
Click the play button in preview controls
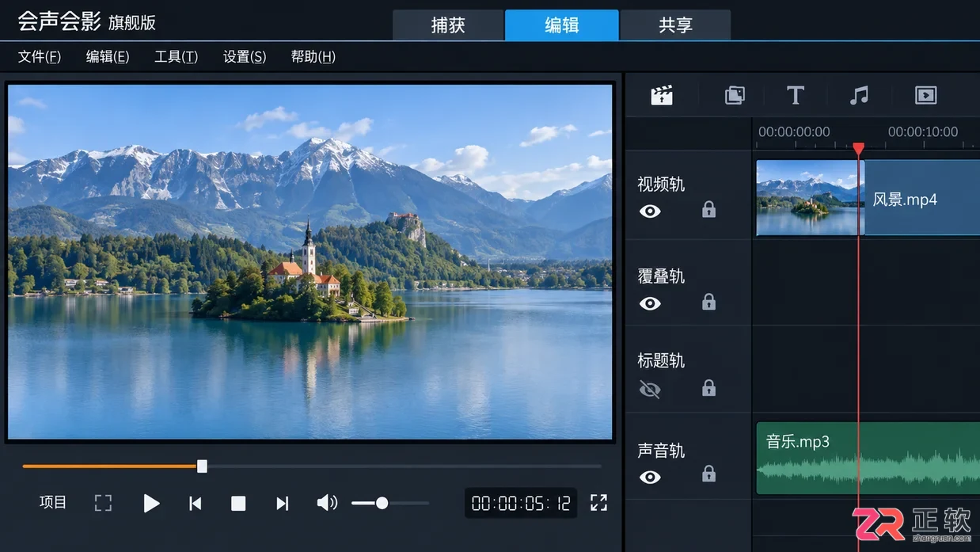(x=151, y=503)
